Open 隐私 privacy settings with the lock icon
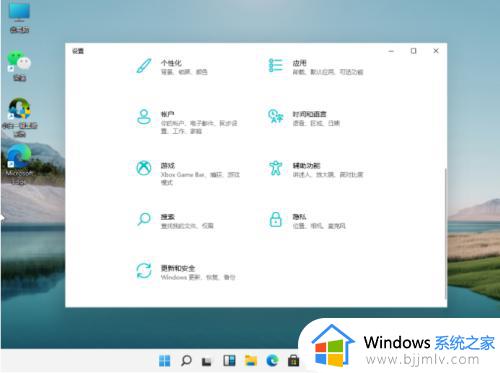500x373 pixels. click(x=307, y=221)
